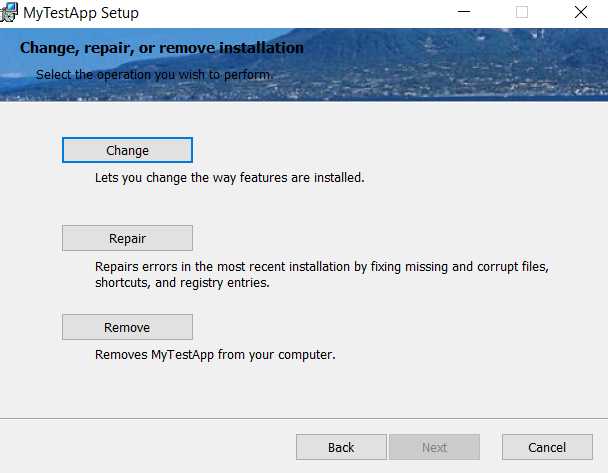This screenshot has width=608, height=473.
Task: Click the disabled Next button
Action: coord(434,447)
